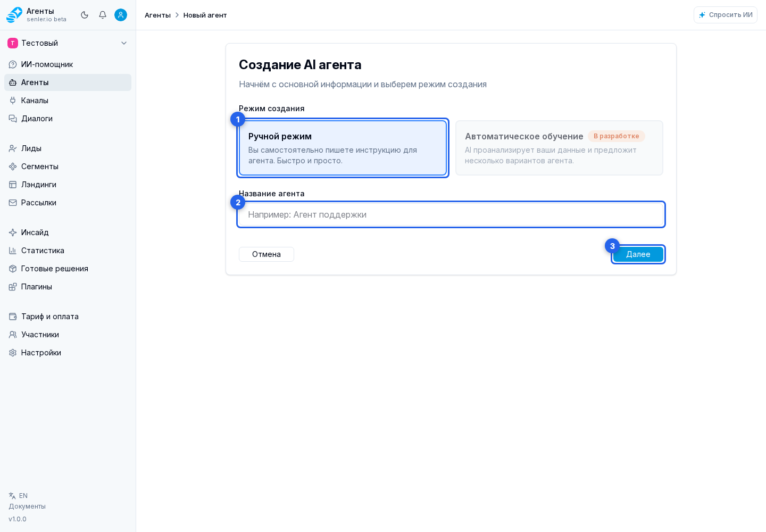Viewport: 766px width, 532px height.
Task: Click the Создание AI агента heading
Action: coord(300,65)
